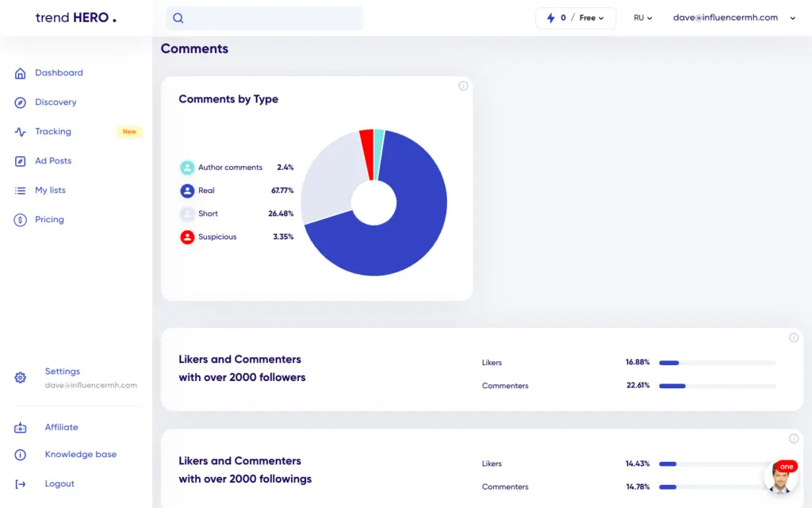The image size is (812, 508).
Task: Click the trend HERO logo
Action: tap(75, 17)
